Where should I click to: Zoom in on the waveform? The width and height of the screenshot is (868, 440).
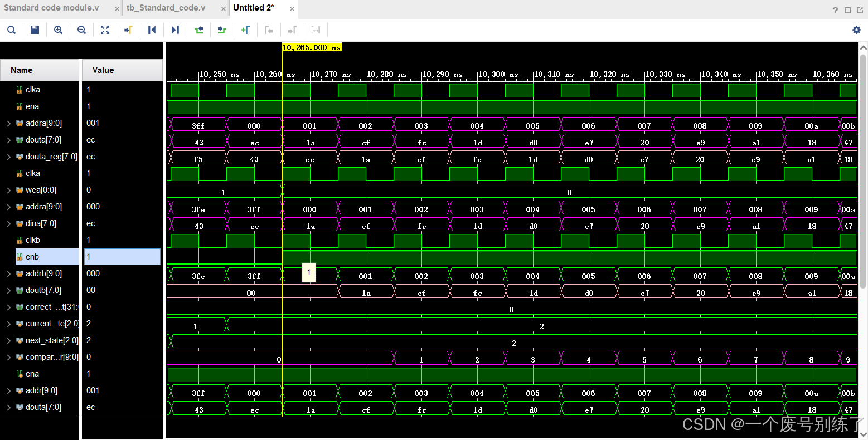click(58, 30)
